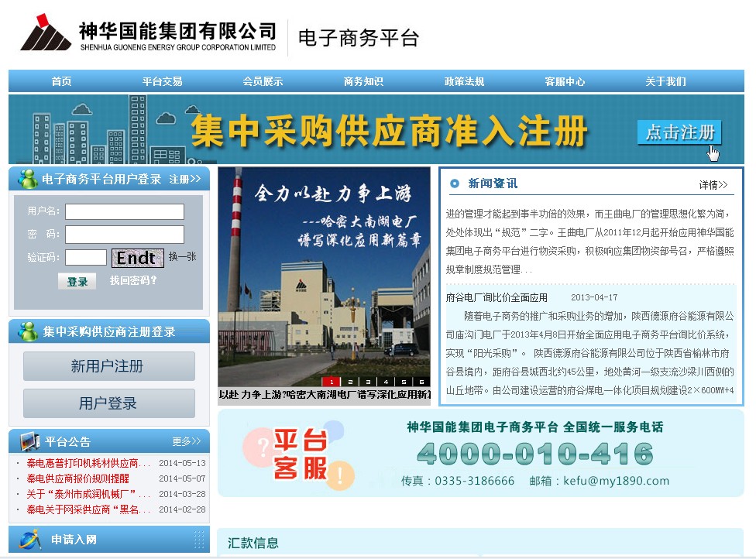Screen dimensions: 756x559
Task: Focus the 验证码 input field
Action: point(86,257)
